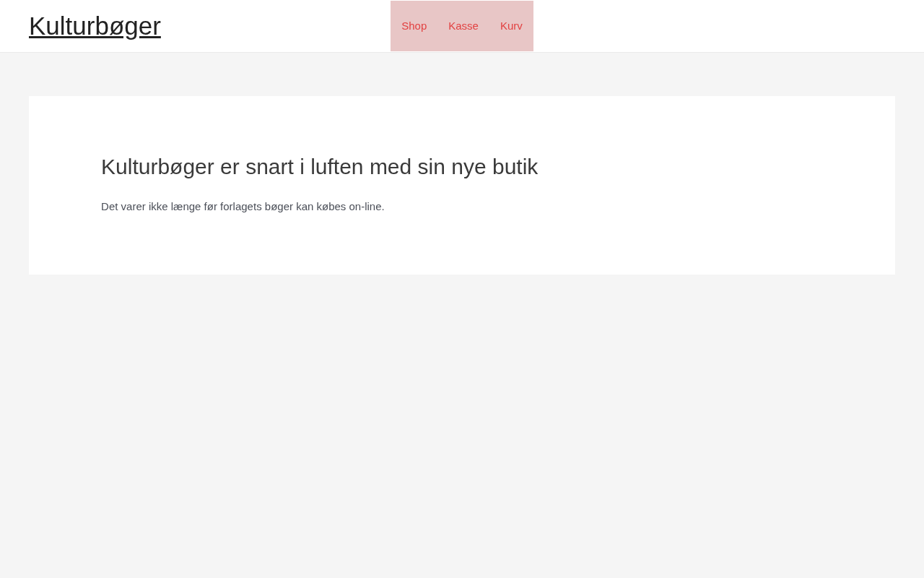The image size is (924, 578).
Task: Click the word 'forlagets' in the paragraph
Action: (240, 207)
